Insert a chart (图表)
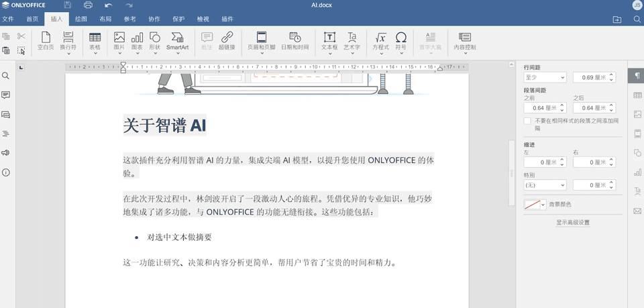Image resolution: width=644 pixels, height=308 pixels. [x=137, y=41]
